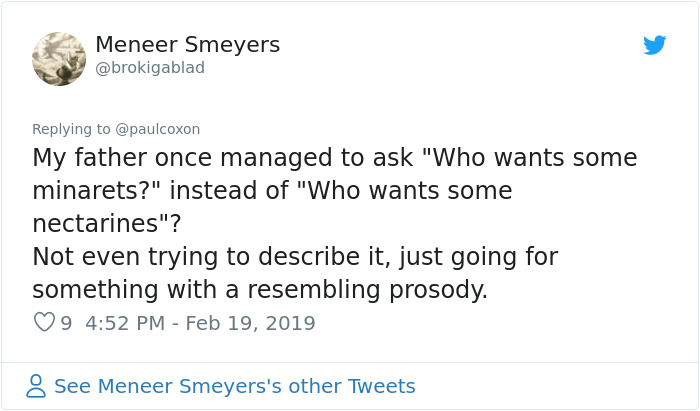Open the 4:52 PM tweet timestamp

[126, 324]
